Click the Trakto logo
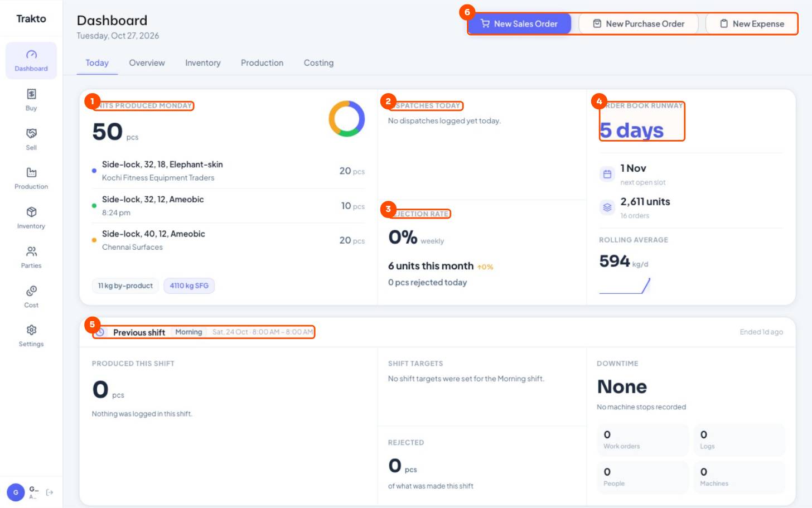Image resolution: width=812 pixels, height=508 pixels. click(31, 18)
